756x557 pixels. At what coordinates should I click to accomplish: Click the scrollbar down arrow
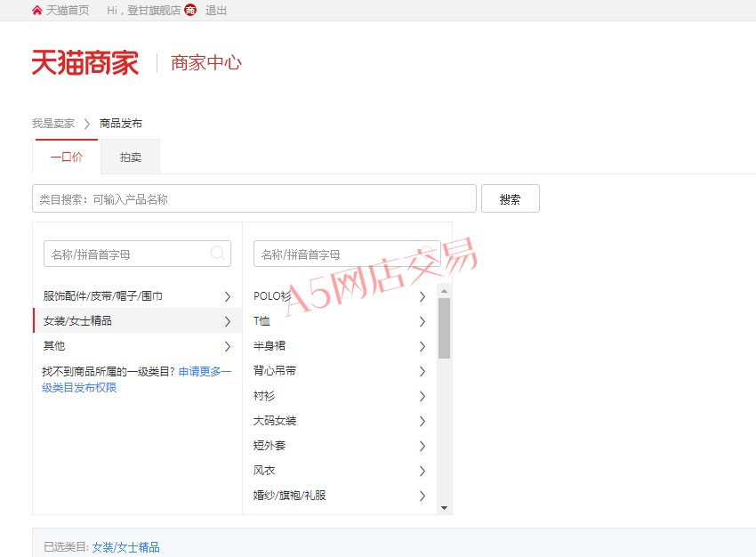[x=444, y=508]
